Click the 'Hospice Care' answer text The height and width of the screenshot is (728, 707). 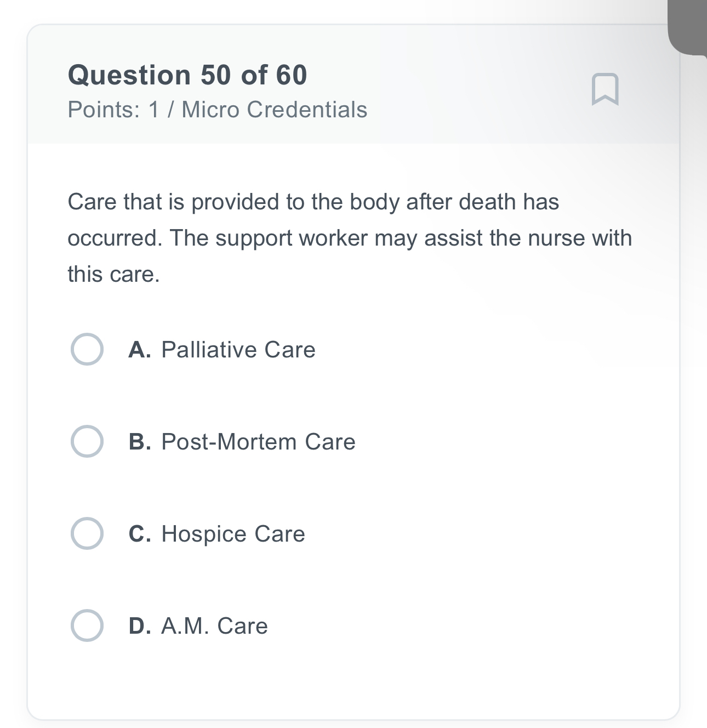233,534
